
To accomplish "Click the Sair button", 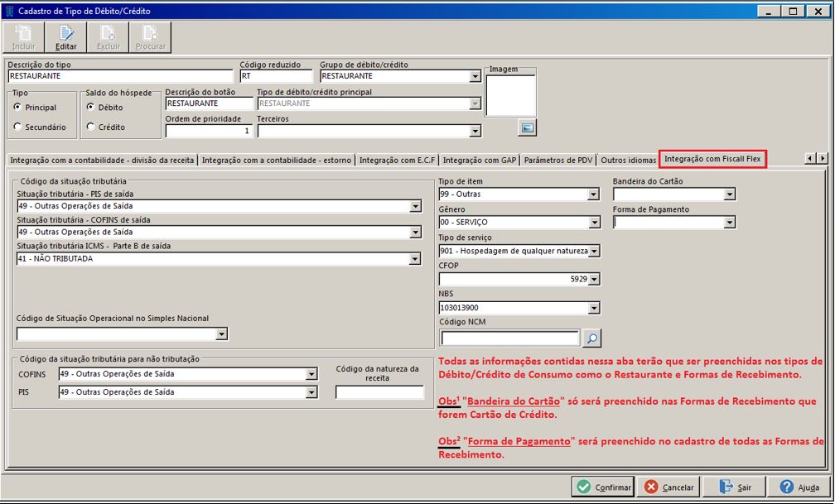I will click(x=734, y=487).
